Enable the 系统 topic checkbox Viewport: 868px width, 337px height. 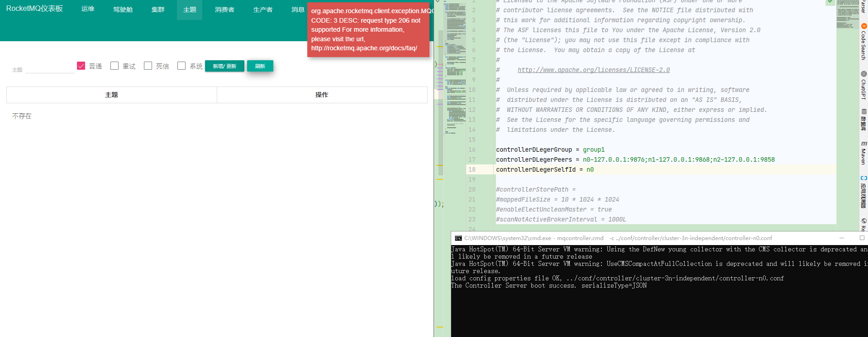click(181, 66)
